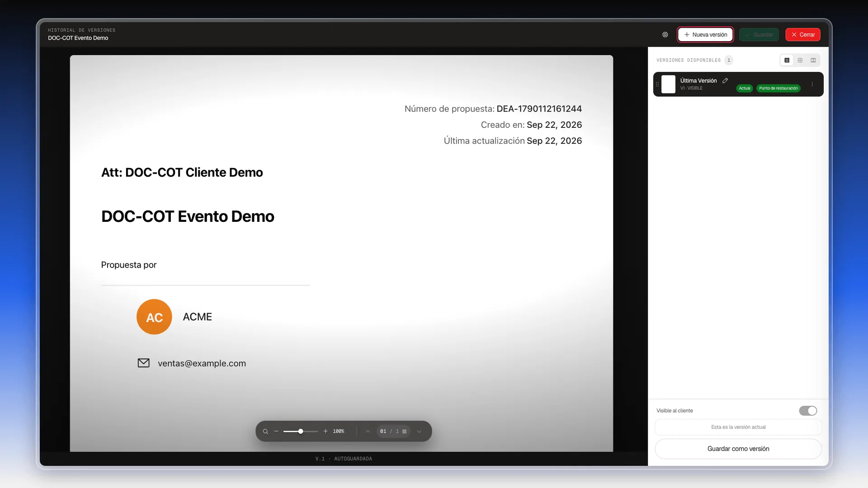The height and width of the screenshot is (488, 868).
Task: Adjust the zoom slider handle
Action: pos(301,432)
